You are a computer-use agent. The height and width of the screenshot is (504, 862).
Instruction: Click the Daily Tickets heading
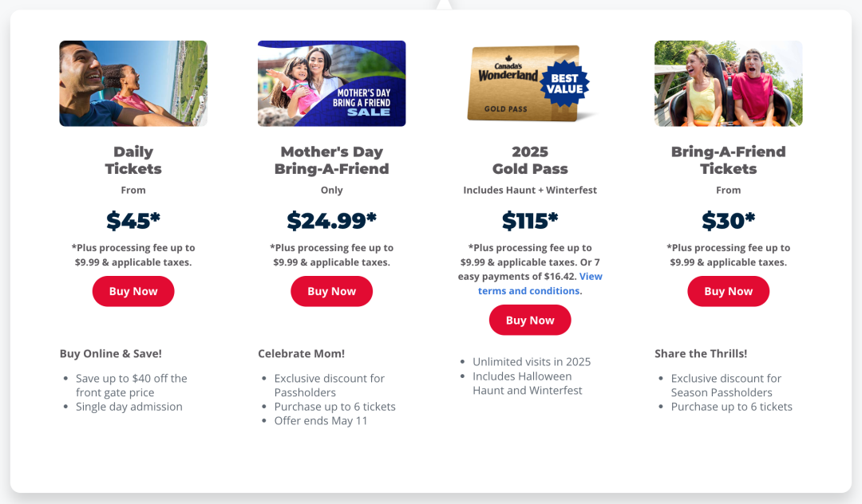[133, 159]
